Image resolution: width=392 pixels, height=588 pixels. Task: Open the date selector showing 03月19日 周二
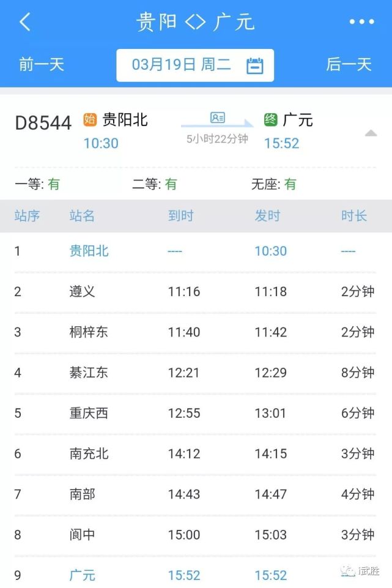pyautogui.click(x=194, y=65)
